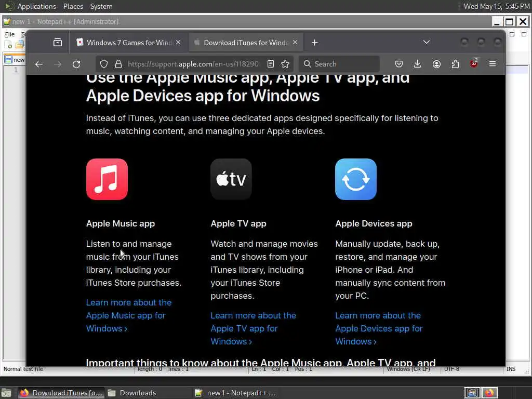Image resolution: width=532 pixels, height=399 pixels.
Task: Open the tracking protection shield icon
Action: (104, 64)
